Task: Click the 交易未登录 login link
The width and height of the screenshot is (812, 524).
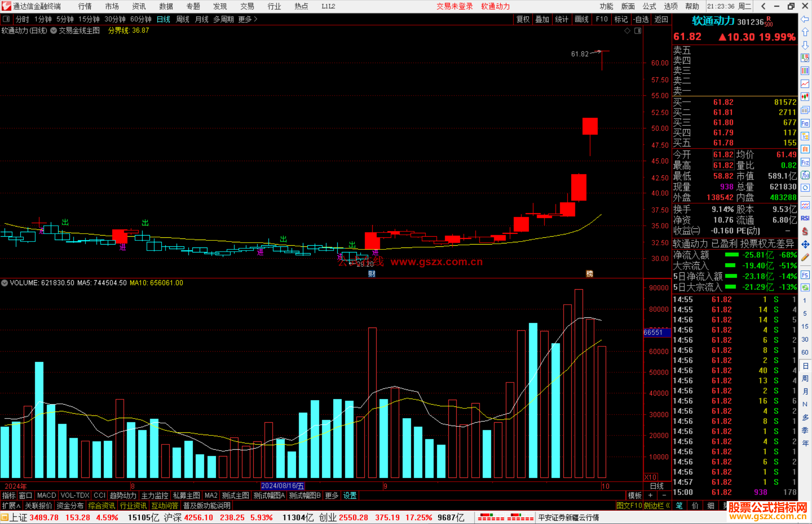Action: click(x=454, y=6)
